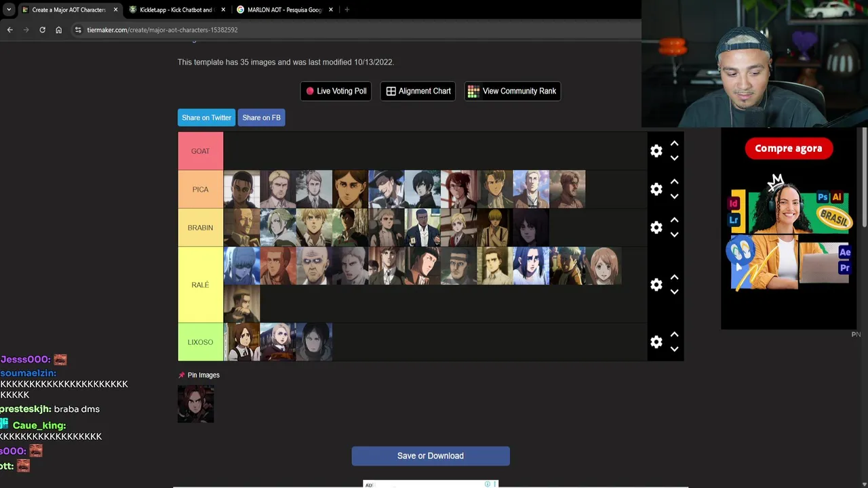Focus the tiermaker.com address bar URL
The image size is (868, 488).
[162, 30]
